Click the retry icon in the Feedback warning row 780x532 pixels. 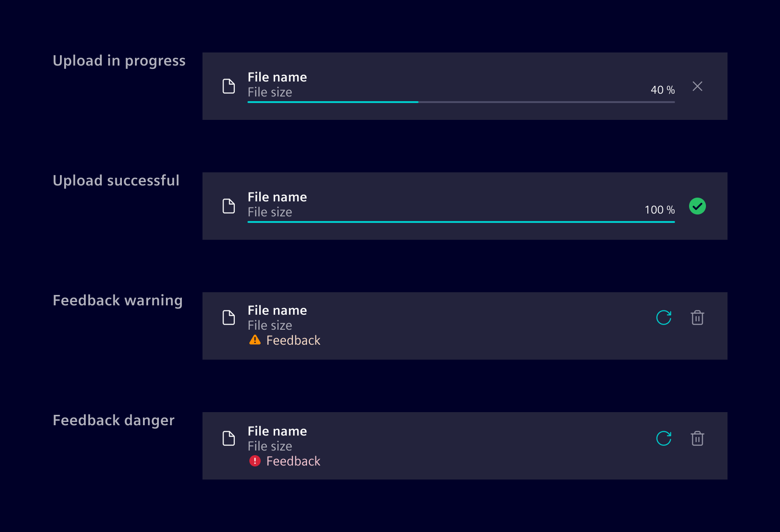664,318
